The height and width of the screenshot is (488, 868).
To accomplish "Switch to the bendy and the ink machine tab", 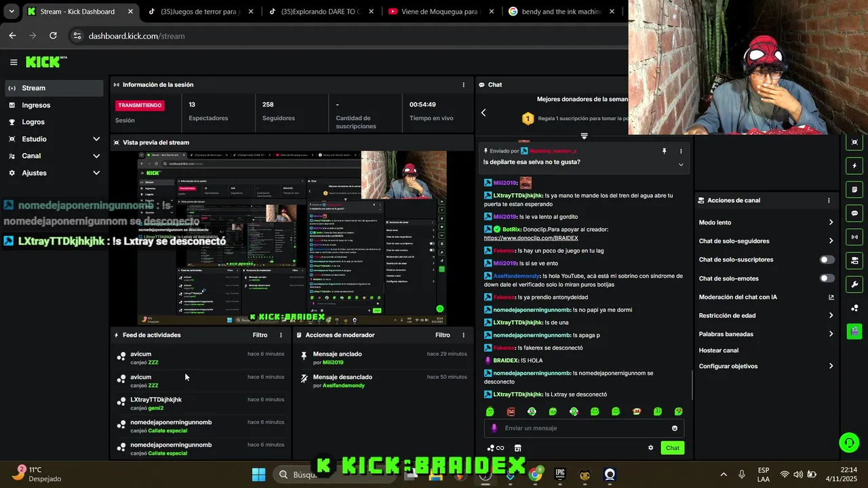I will coord(562,12).
